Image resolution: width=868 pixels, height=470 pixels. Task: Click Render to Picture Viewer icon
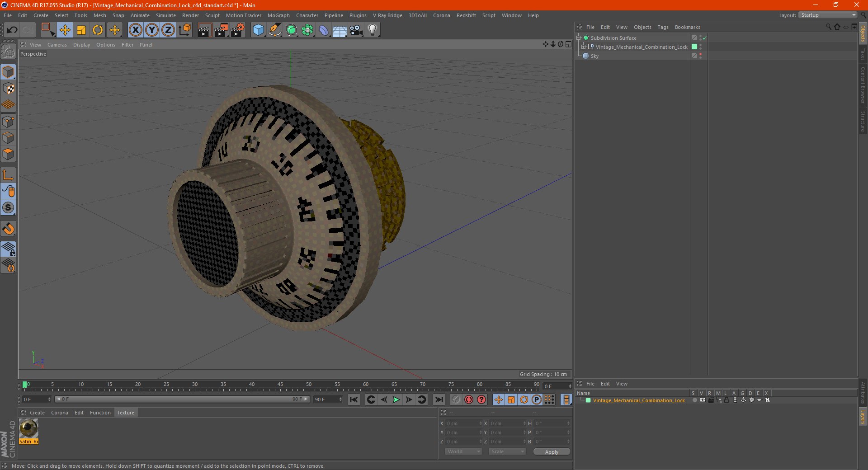221,30
